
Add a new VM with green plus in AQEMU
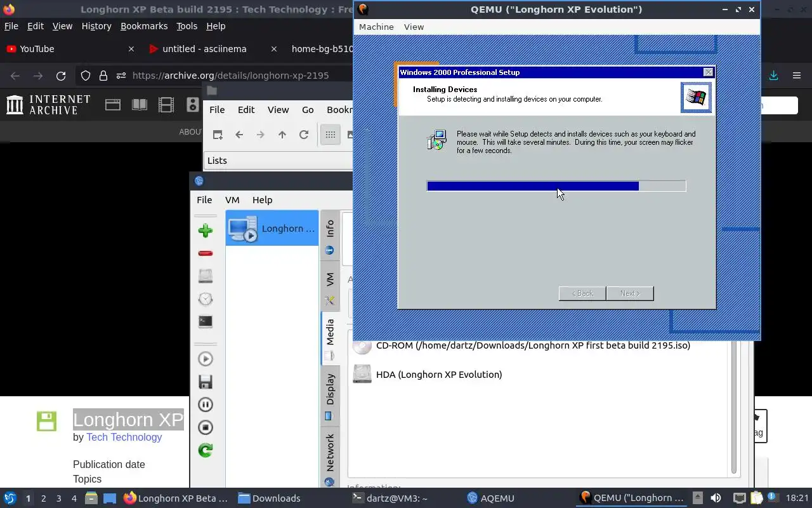click(x=205, y=231)
